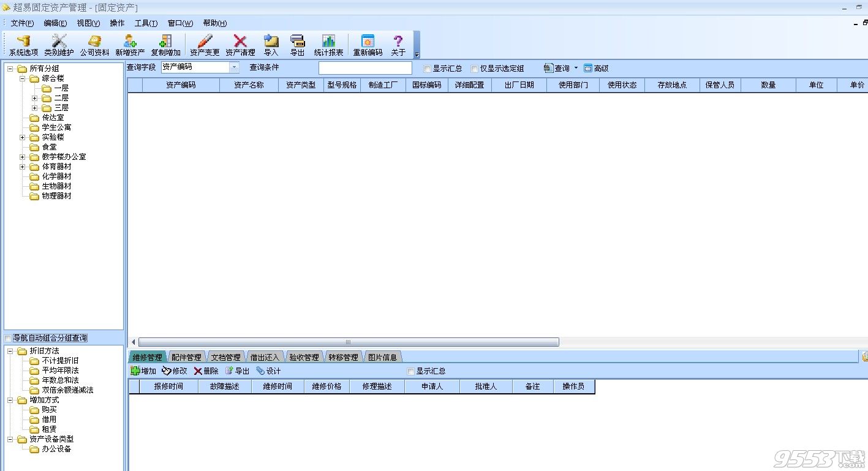Image resolution: width=868 pixels, height=471 pixels.
Task: Select 双倍余额递减法 tree item
Action: tap(67, 390)
